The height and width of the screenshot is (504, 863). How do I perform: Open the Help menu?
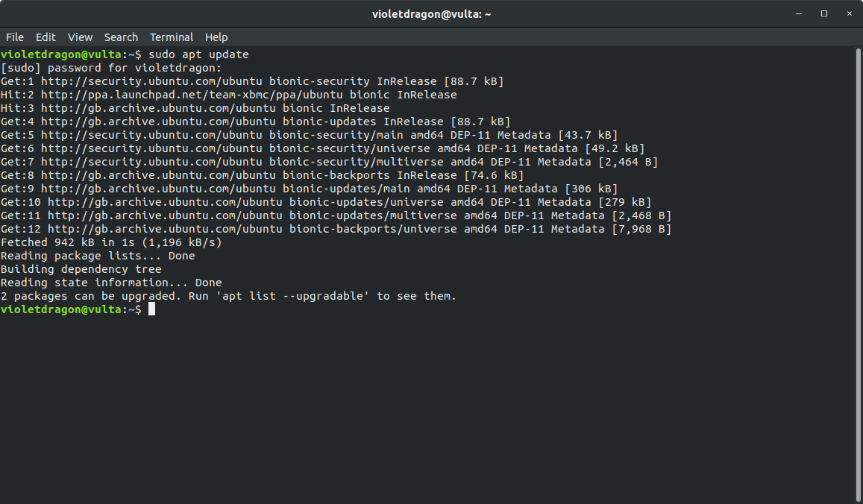[x=216, y=37]
